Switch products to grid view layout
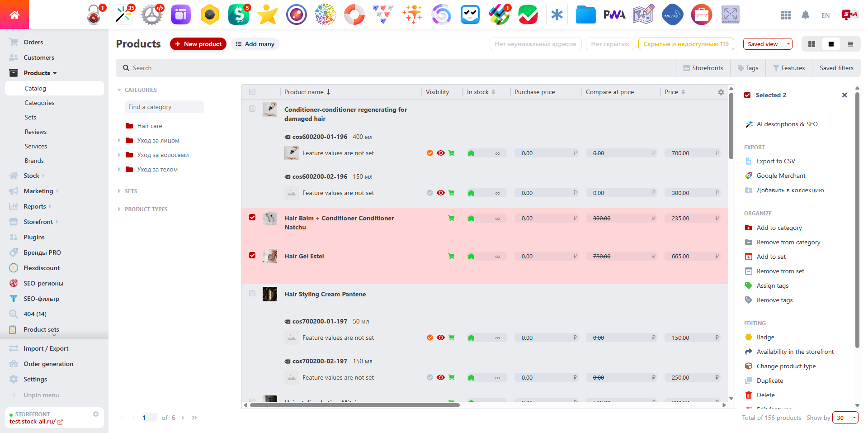Image resolution: width=868 pixels, height=433 pixels. pos(811,44)
